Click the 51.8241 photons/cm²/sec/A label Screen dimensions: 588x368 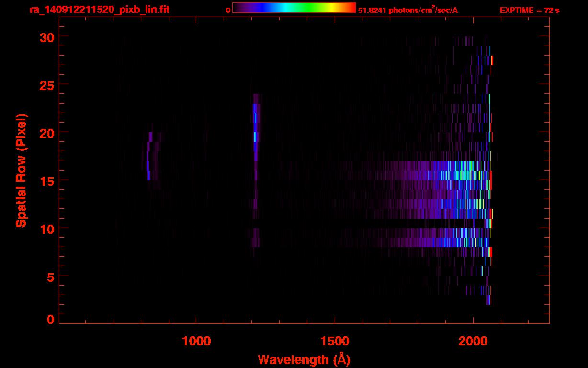[x=408, y=10]
